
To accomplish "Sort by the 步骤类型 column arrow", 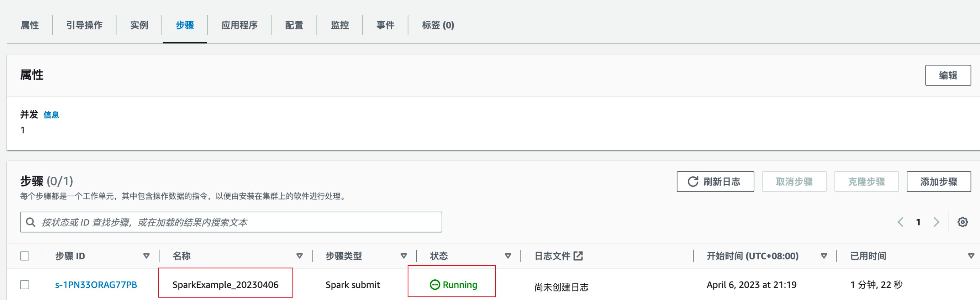I will pyautogui.click(x=404, y=256).
